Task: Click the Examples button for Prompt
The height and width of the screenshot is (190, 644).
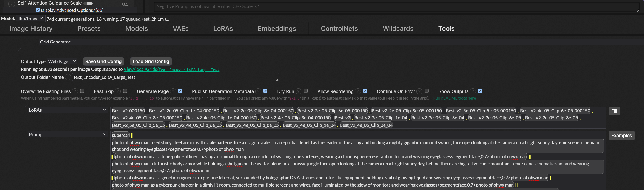Action: [x=621, y=136]
